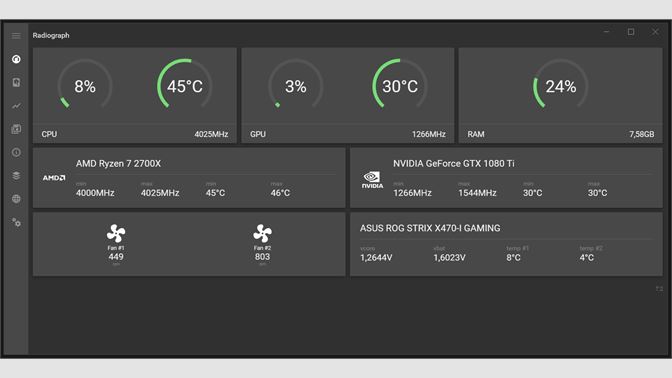Open the hamburger navigation menu

tap(16, 36)
